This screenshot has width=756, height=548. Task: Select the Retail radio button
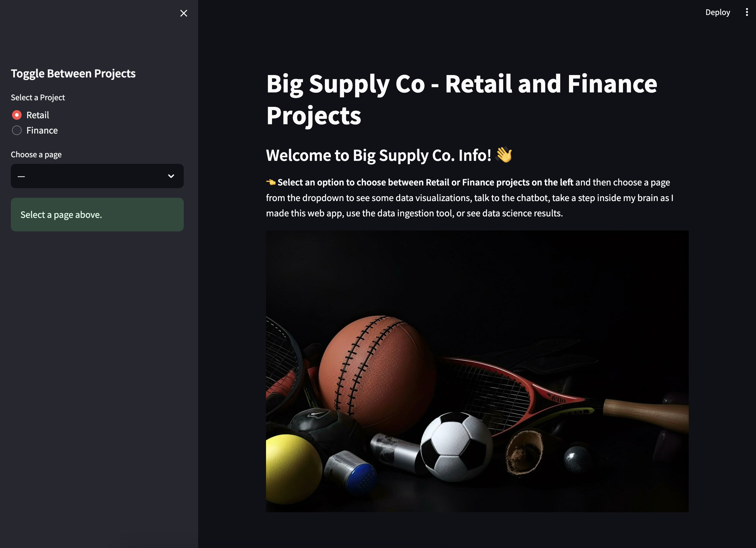click(x=17, y=115)
